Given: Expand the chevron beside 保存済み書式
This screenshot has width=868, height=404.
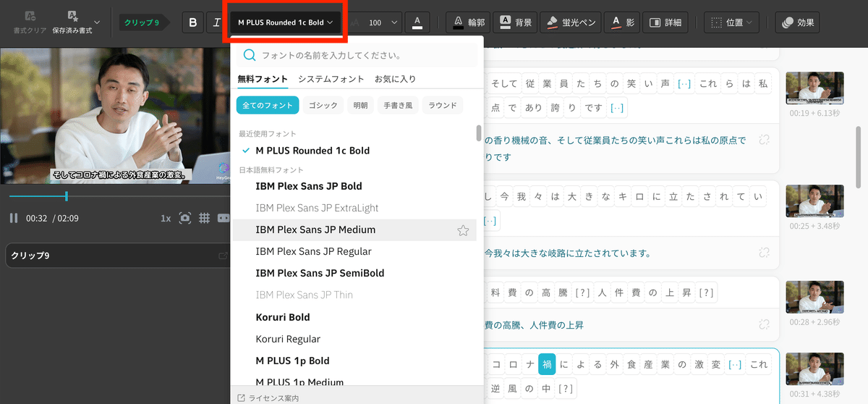Looking at the screenshot, I should (x=98, y=22).
